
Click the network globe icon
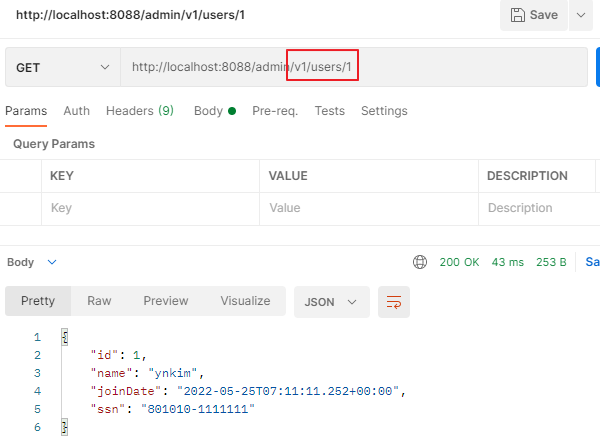pos(420,262)
